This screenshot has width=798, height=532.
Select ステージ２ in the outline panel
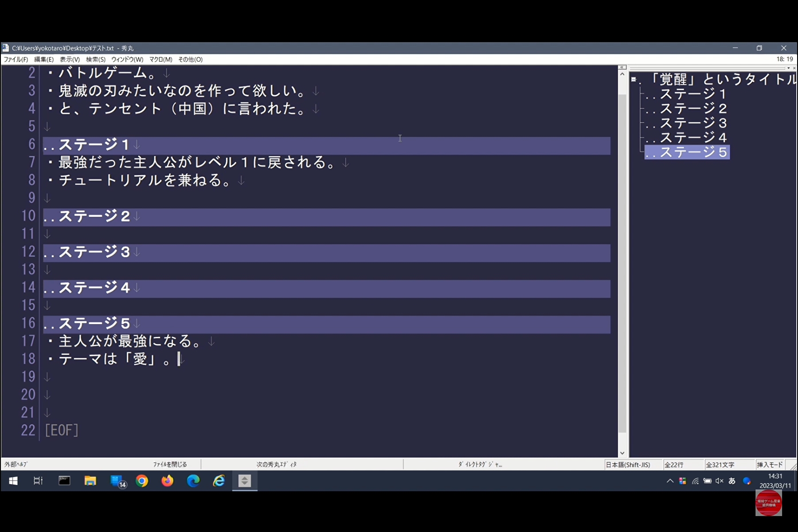686,109
